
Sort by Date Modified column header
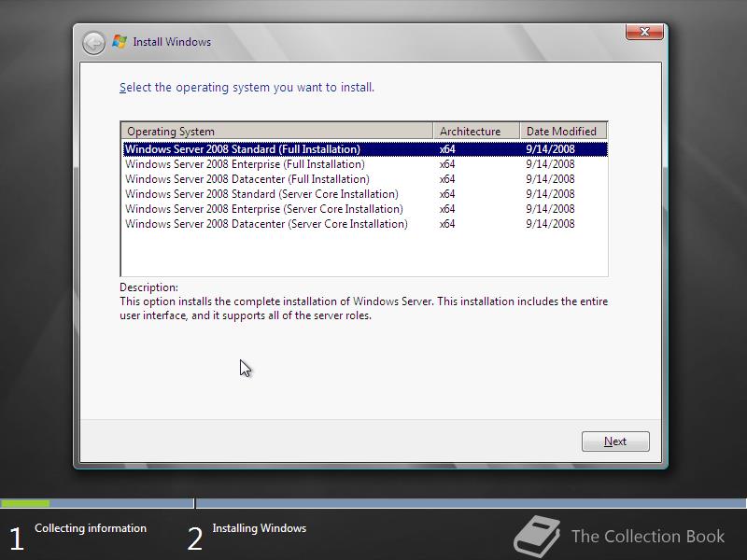click(563, 131)
